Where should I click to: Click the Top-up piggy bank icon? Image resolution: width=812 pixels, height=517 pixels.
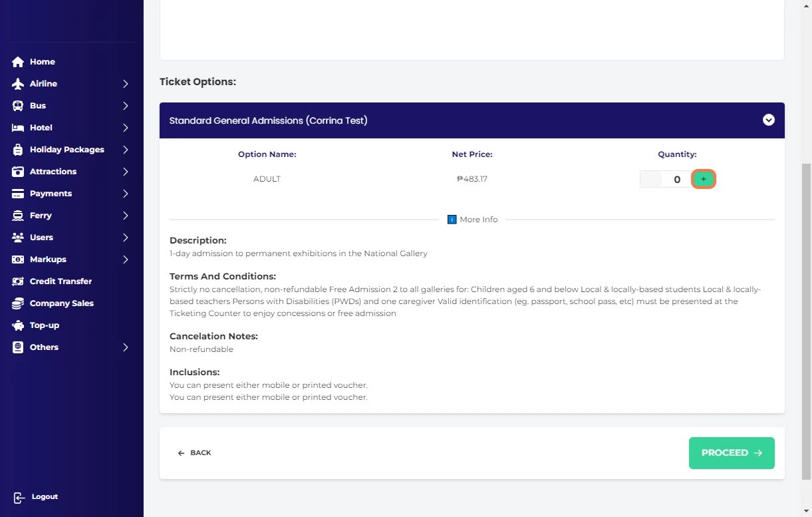18,325
